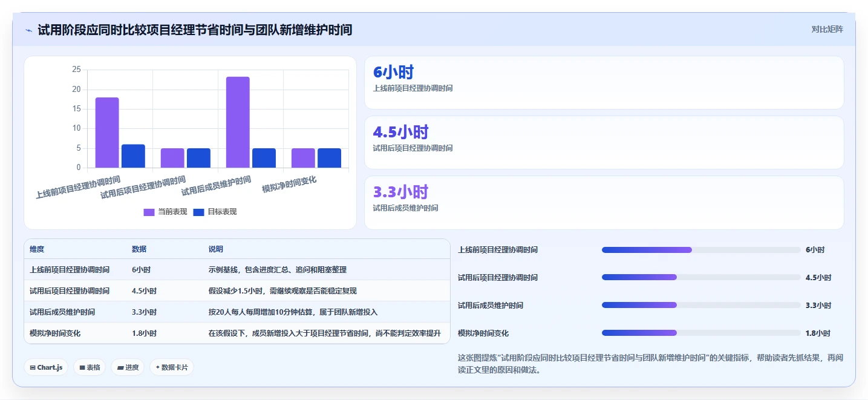
Task: Click the purple 当前表现 legend swatch
Action: click(x=149, y=212)
